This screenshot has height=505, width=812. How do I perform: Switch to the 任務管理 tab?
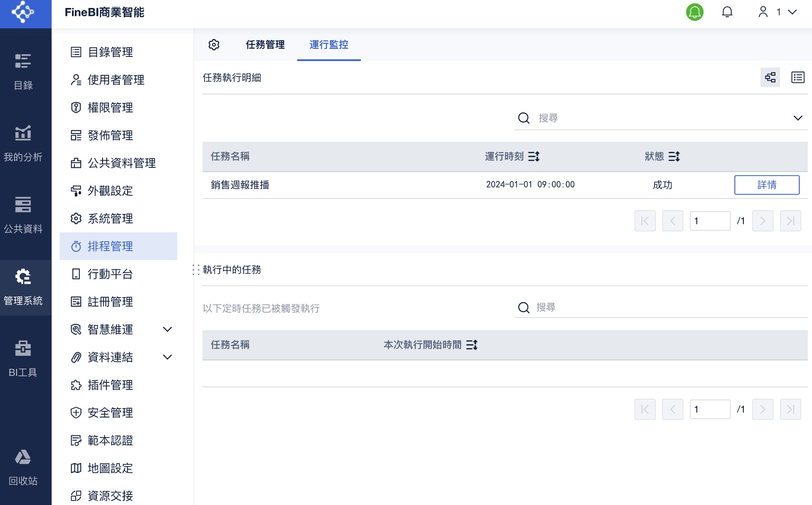click(x=265, y=45)
